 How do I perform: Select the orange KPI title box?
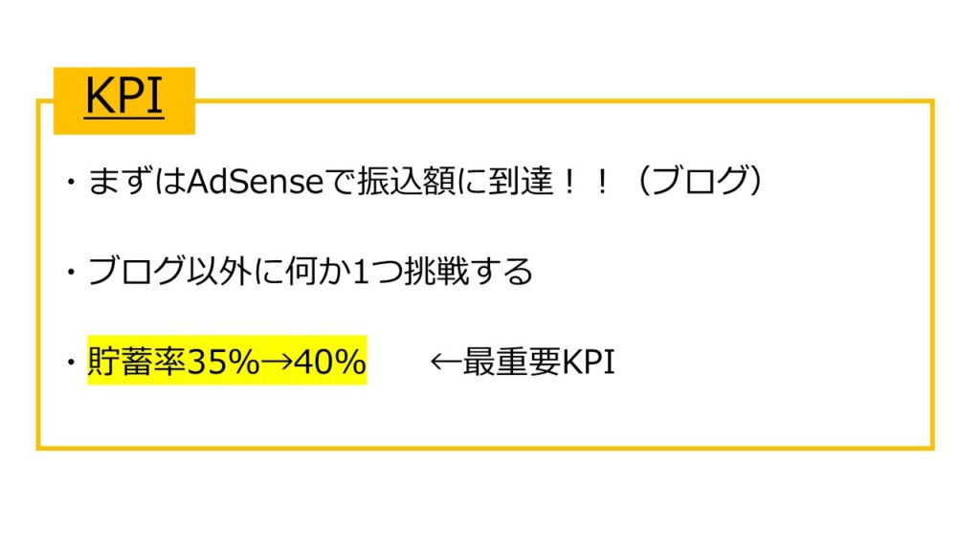tap(124, 101)
